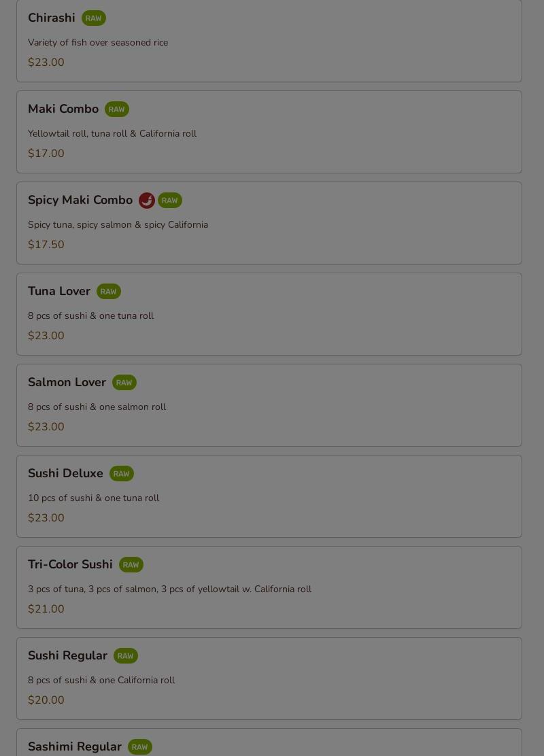
Task: Click the RAW badge beside Sushi Regular
Action: (x=126, y=656)
